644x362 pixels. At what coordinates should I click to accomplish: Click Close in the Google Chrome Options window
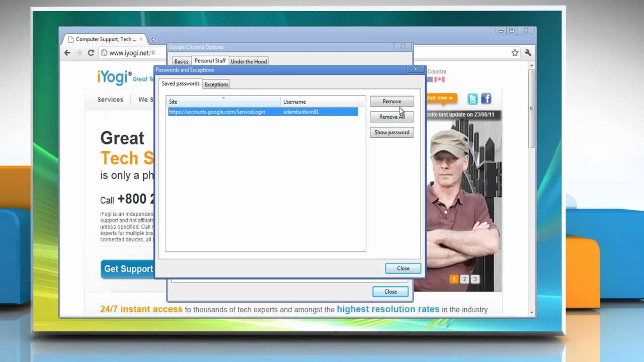390,292
